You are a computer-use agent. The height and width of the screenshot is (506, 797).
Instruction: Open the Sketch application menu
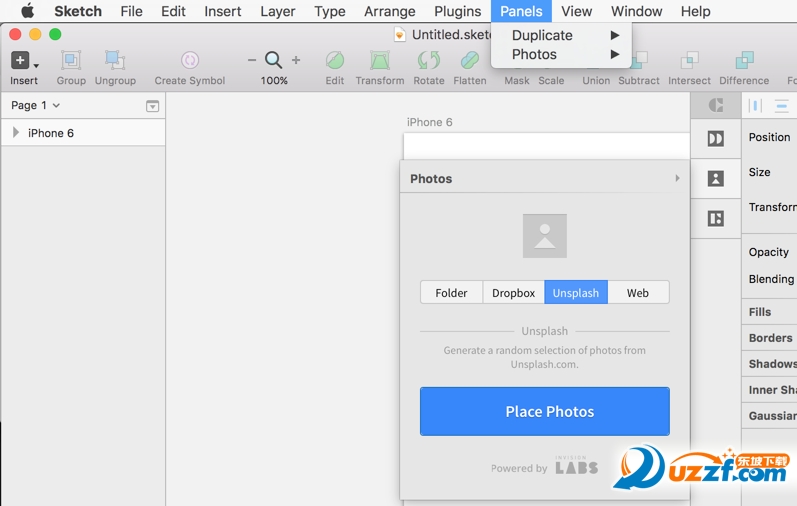coord(78,11)
